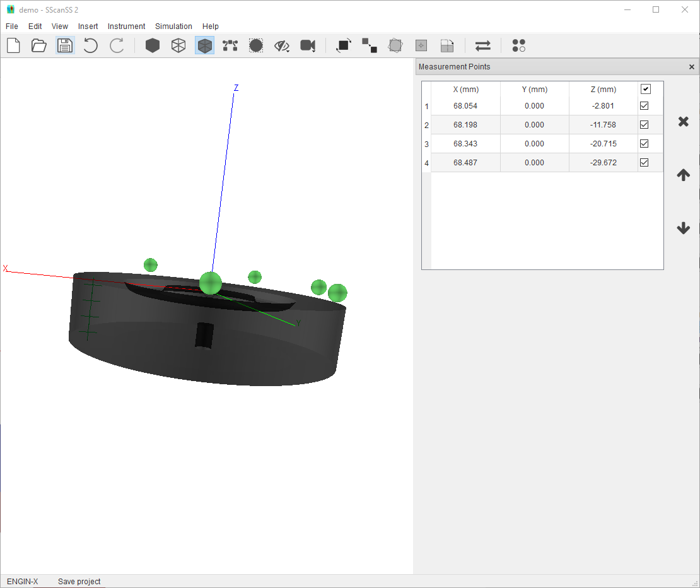
Task: Open the Instrument menu
Action: [x=126, y=26]
